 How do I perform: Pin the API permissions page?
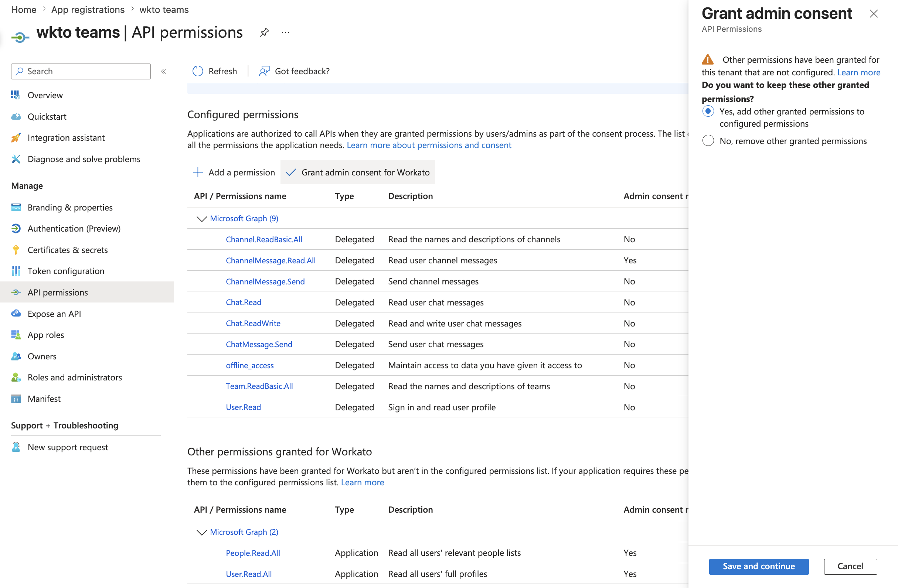click(264, 33)
